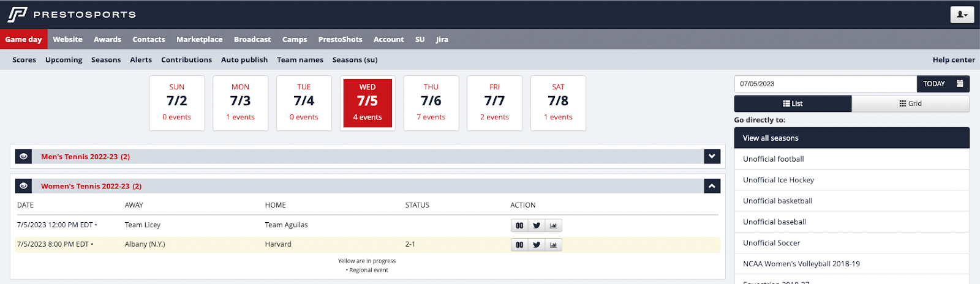This screenshot has height=284, width=980.
Task: Open scoreboard editor for Team Licey match
Action: pyautogui.click(x=519, y=226)
